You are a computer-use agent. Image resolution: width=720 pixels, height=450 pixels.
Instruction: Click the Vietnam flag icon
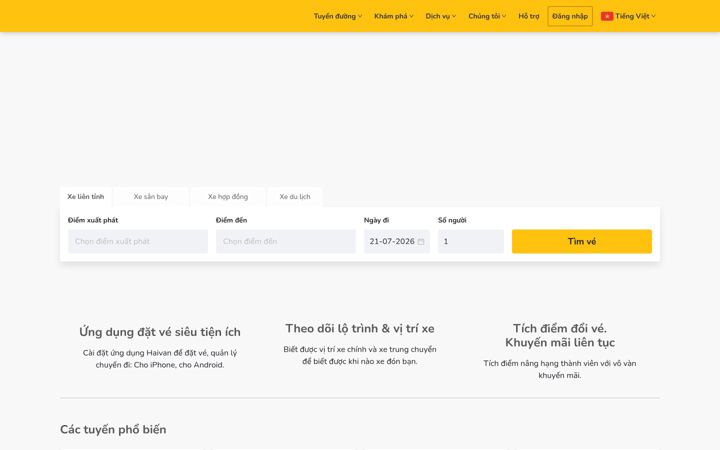point(607,16)
